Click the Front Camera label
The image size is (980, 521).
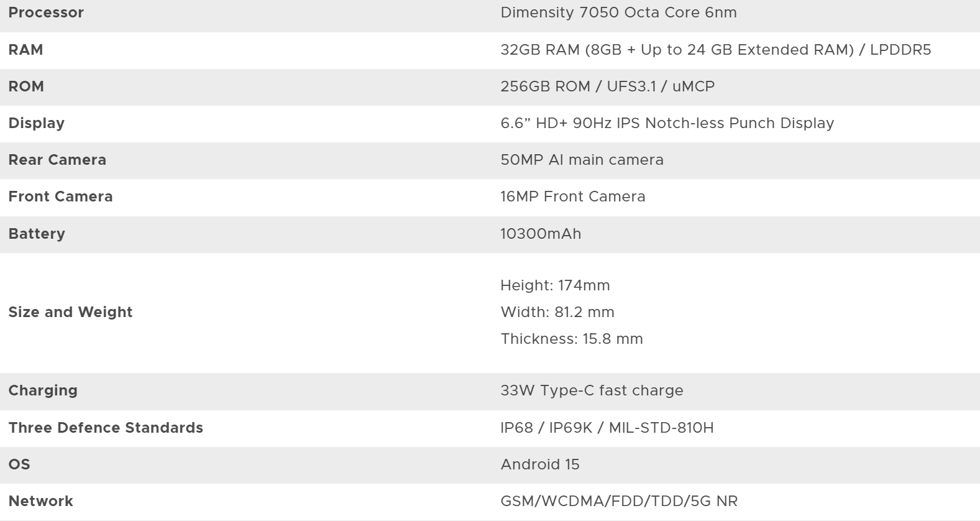[60, 196]
